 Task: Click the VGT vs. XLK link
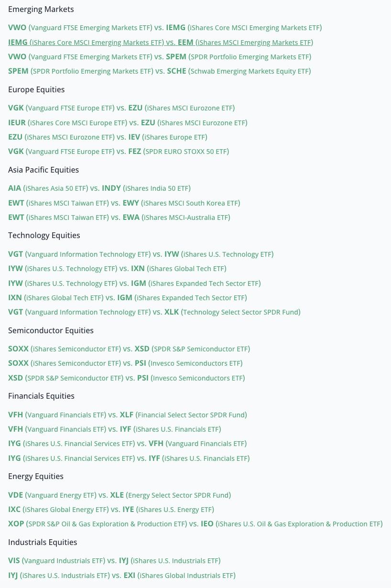(154, 312)
